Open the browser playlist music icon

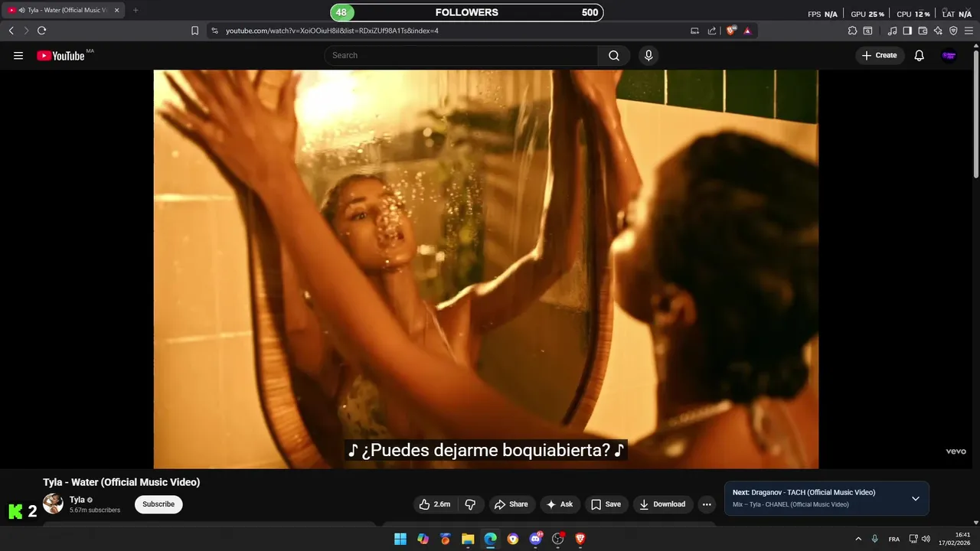tap(892, 31)
